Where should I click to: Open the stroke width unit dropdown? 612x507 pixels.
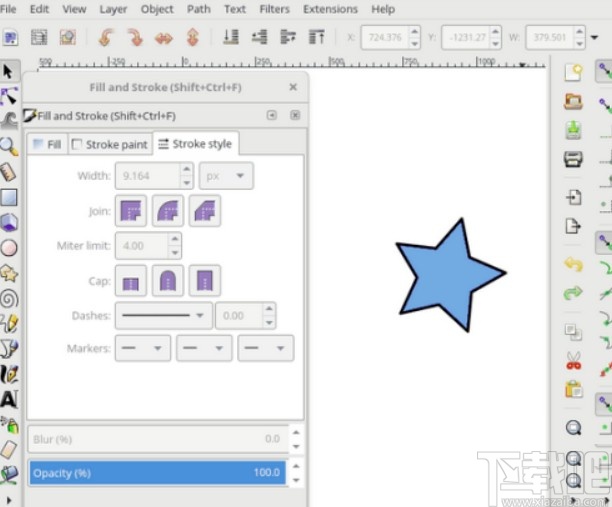[226, 176]
